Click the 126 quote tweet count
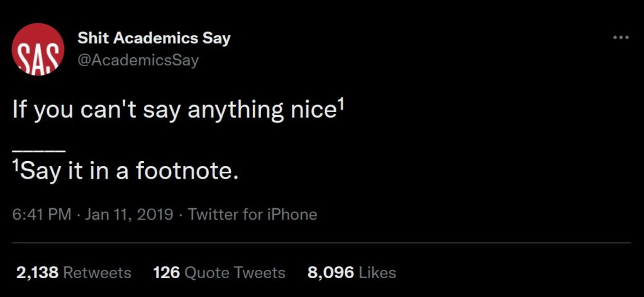 [166, 272]
